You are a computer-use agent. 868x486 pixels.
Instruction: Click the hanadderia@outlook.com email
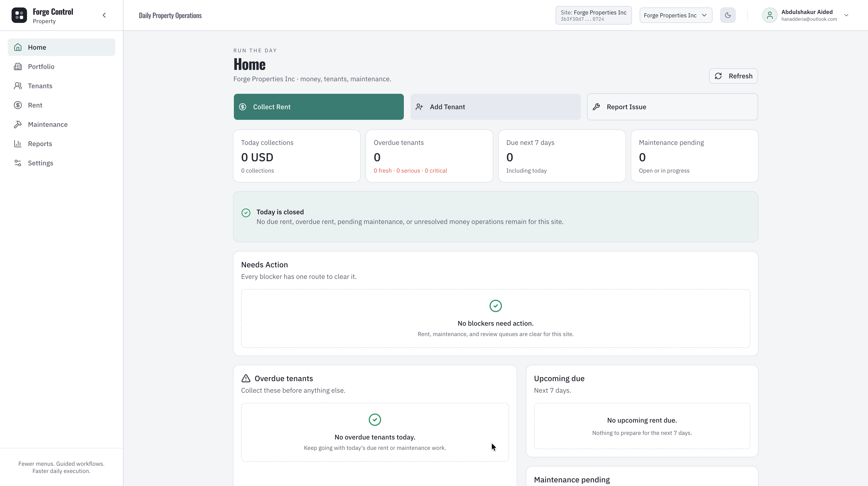point(809,19)
